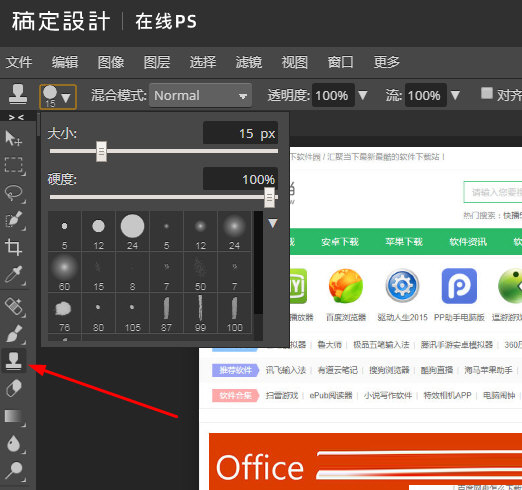This screenshot has height=490, width=522.
Task: Click the hardness 100% value field
Action: (x=240, y=179)
